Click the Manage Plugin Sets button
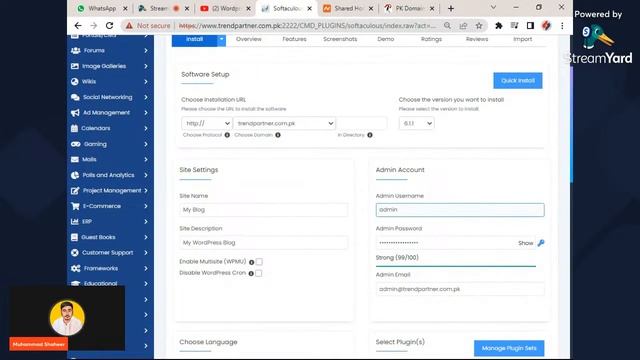The image size is (640, 360). click(x=509, y=348)
